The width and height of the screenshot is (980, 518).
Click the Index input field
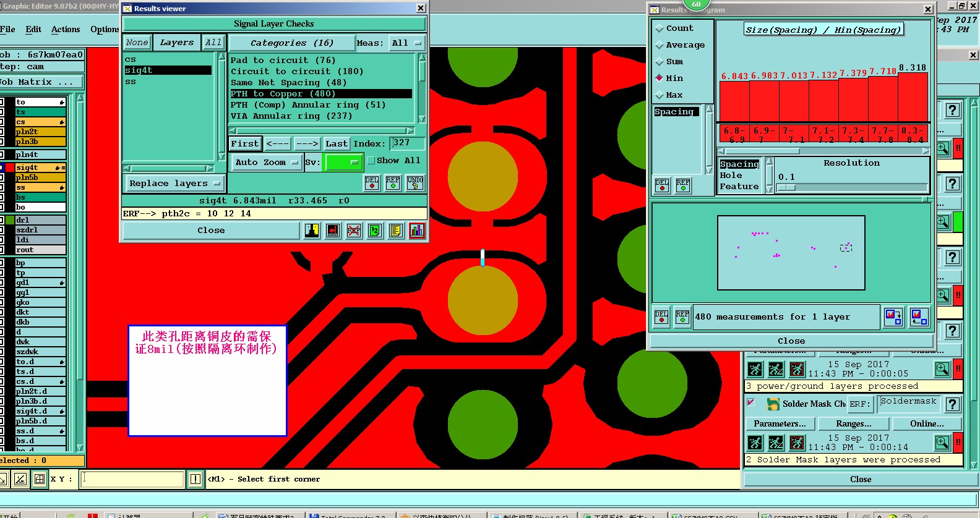tap(407, 143)
